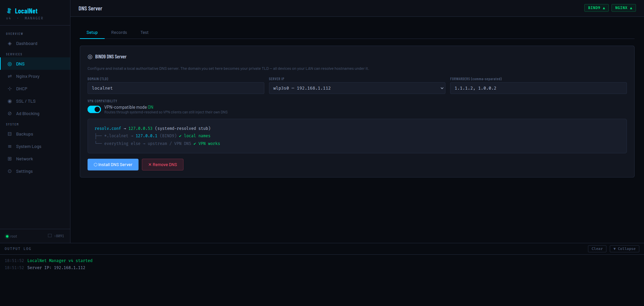Click the DHCP icon in sidebar
The width and height of the screenshot is (644, 306).
click(x=10, y=89)
